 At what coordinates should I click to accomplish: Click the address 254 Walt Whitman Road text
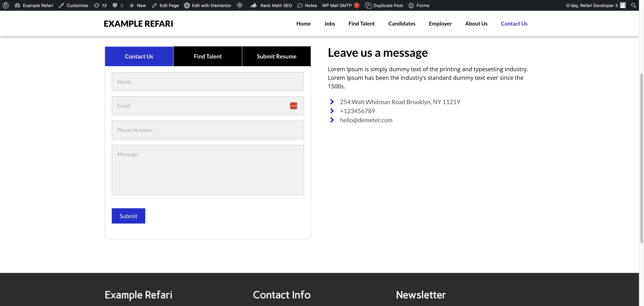(x=400, y=102)
